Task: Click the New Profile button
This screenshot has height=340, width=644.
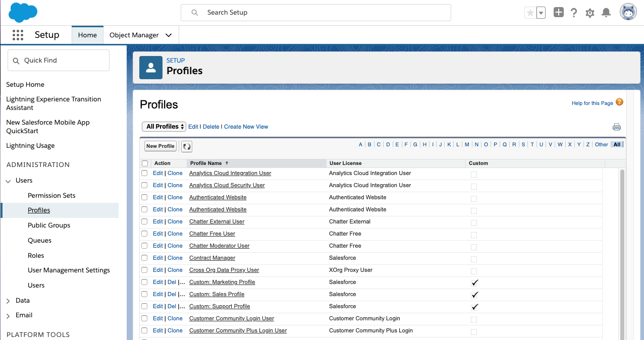Action: (x=160, y=146)
